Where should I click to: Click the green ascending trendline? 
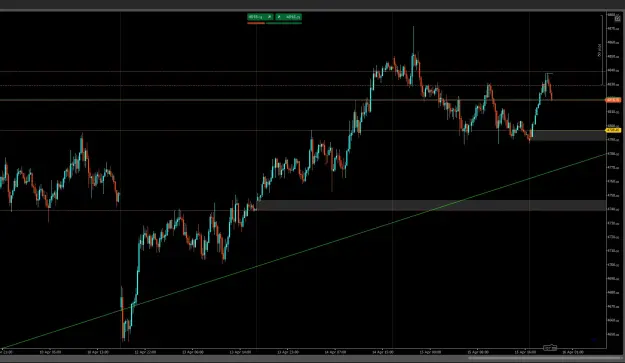303,251
